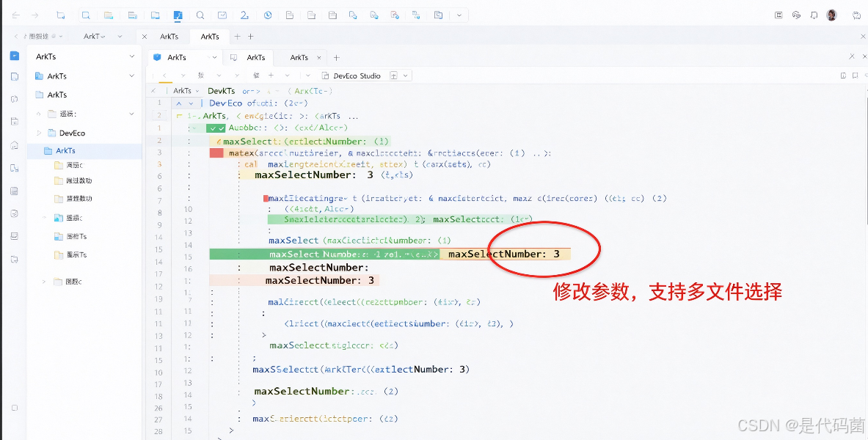
Task: Click the checkmark envelope toolbar icon
Action: tap(222, 15)
